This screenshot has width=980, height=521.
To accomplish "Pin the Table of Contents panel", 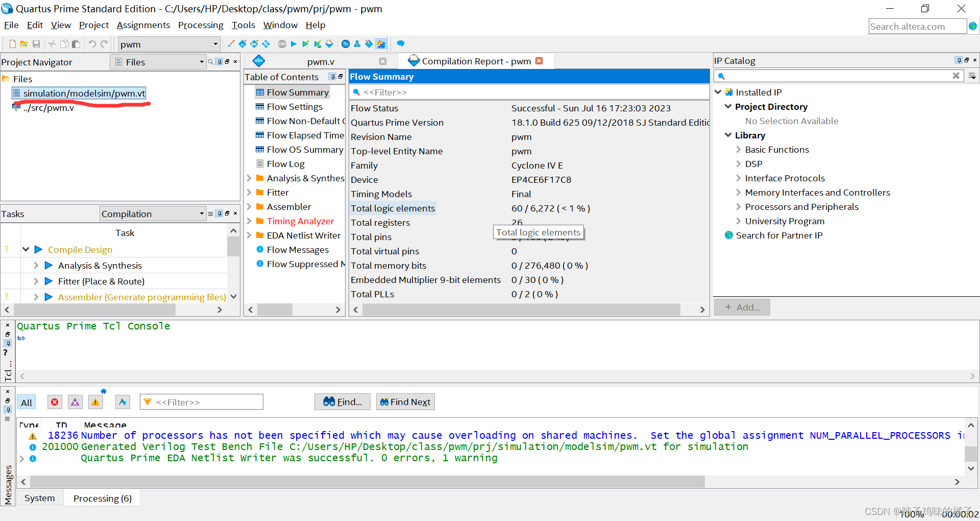I will [x=332, y=77].
